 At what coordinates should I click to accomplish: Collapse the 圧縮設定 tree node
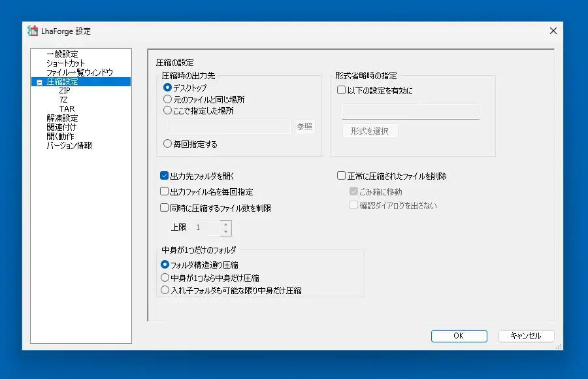point(39,82)
